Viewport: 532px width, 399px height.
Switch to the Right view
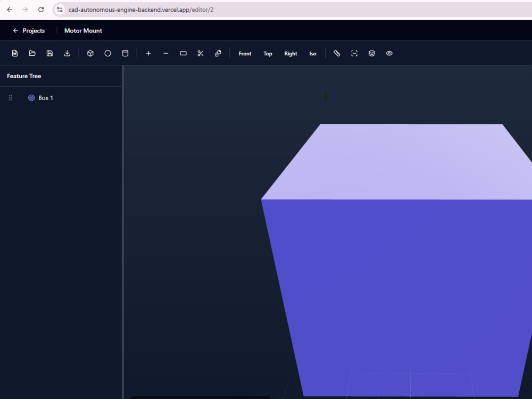point(291,54)
